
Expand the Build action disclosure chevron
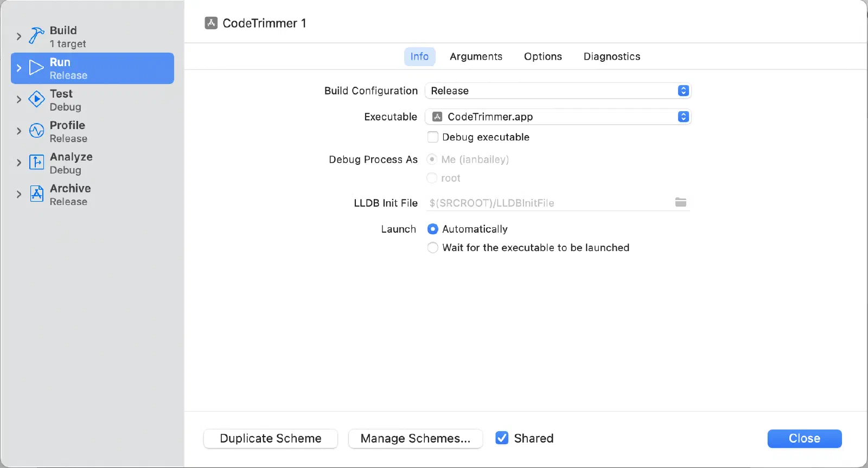pyautogui.click(x=19, y=36)
